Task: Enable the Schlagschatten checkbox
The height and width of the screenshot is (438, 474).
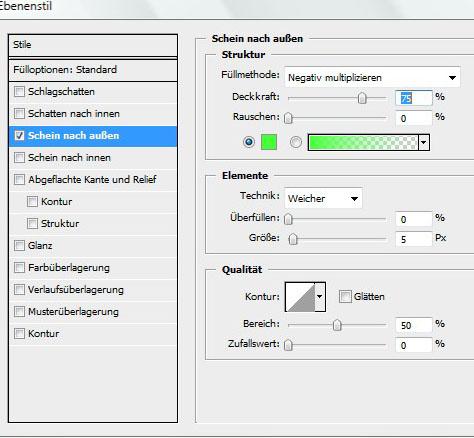Action: pos(19,91)
